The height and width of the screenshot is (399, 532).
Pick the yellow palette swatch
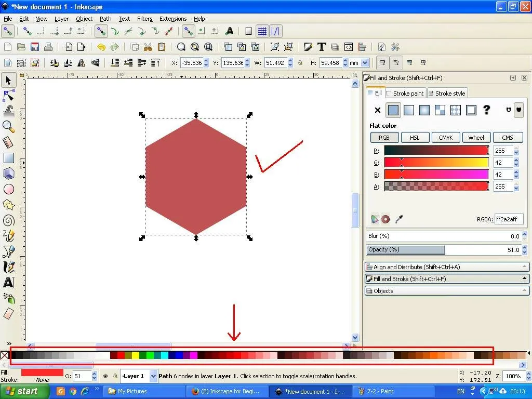136,355
